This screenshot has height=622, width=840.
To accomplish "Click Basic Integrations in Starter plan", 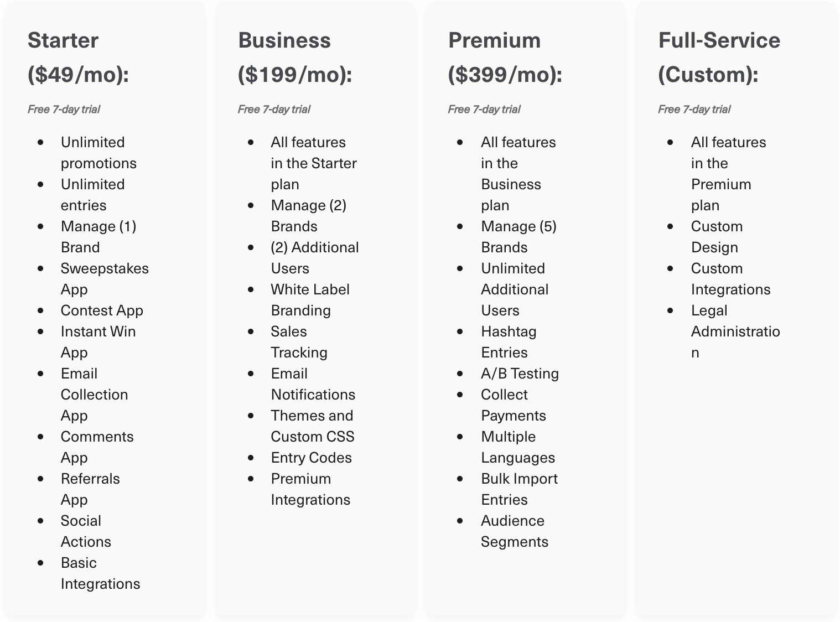I will pyautogui.click(x=100, y=573).
